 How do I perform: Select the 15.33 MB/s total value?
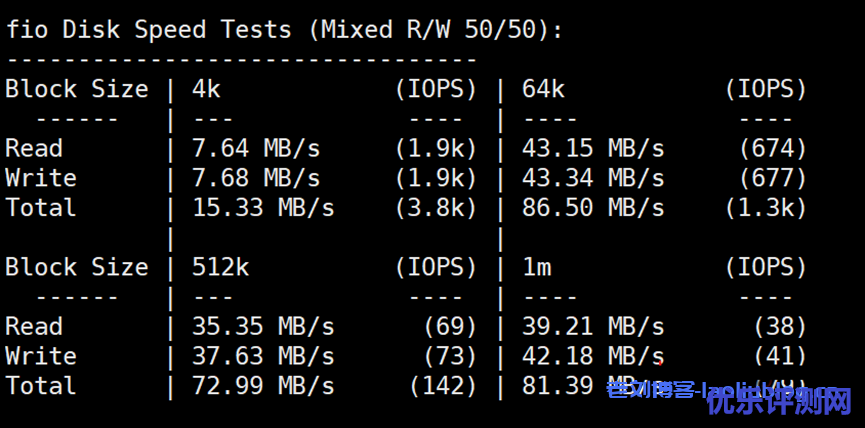(x=263, y=208)
